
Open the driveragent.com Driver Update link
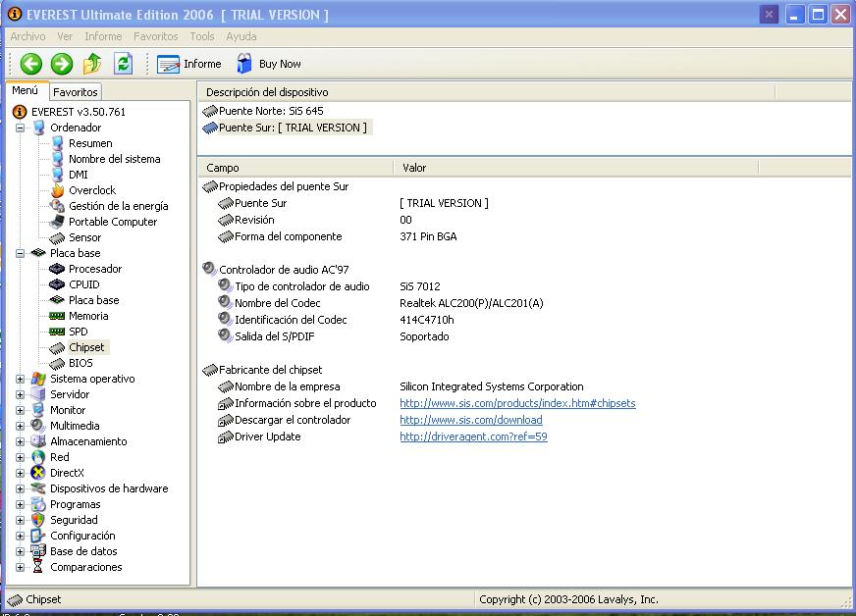(473, 436)
